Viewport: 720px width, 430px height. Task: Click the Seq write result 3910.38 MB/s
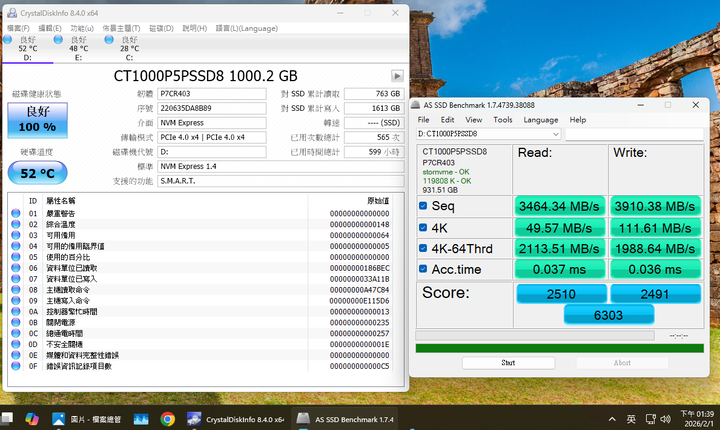655,206
